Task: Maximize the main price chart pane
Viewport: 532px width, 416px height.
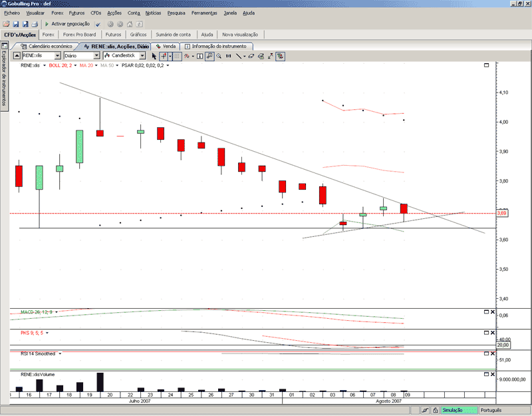Action: (486, 65)
